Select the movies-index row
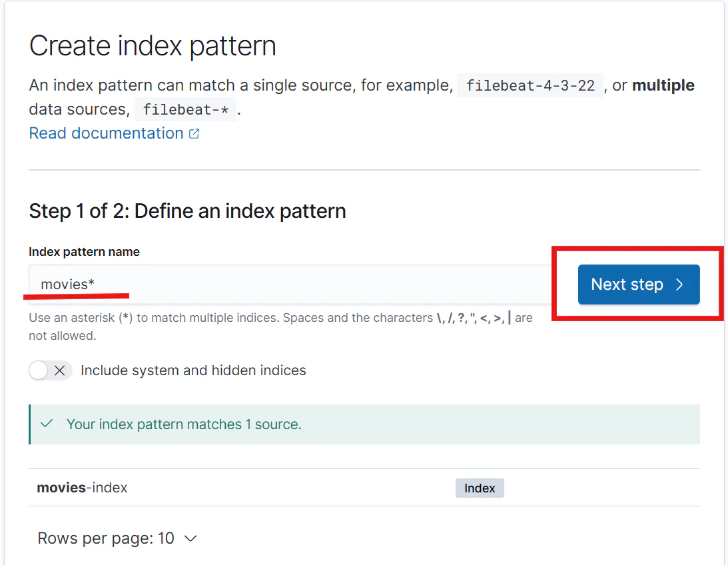Viewport: 728px width, 565px height. [364, 488]
